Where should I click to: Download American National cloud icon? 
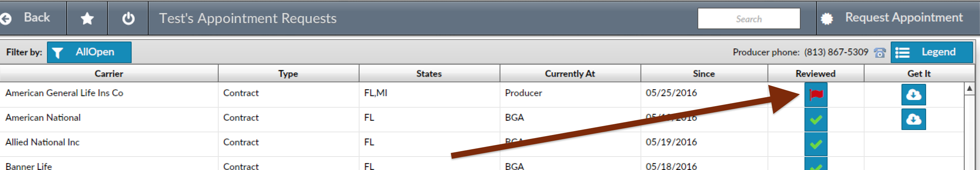(913, 119)
